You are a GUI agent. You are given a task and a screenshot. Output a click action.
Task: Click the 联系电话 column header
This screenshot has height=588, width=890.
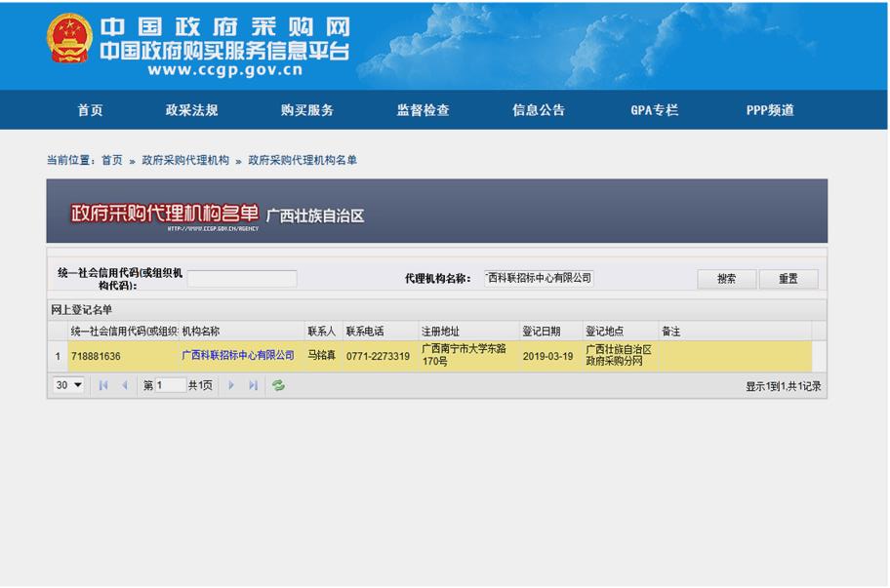tap(381, 332)
